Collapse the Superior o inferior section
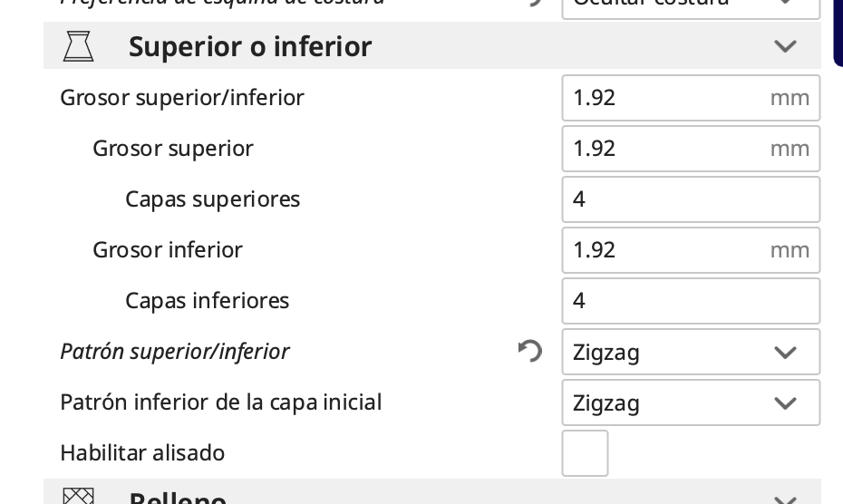This screenshot has height=504, width=843. (785, 46)
